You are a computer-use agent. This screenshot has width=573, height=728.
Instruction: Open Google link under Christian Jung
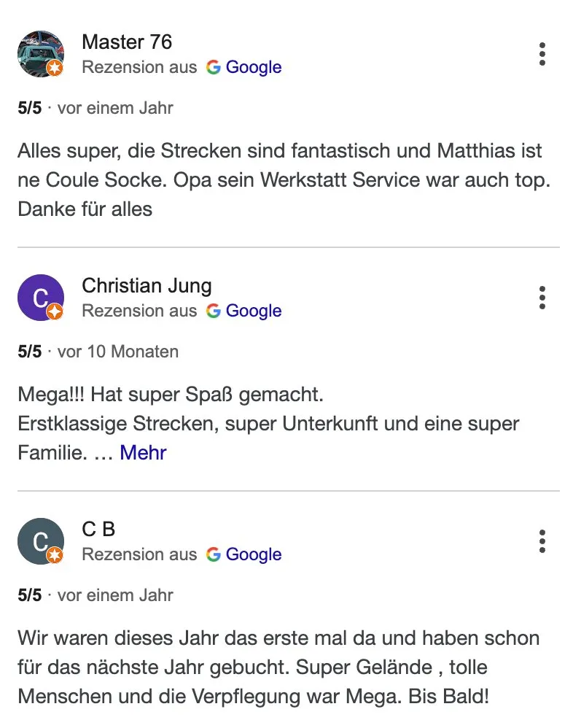[x=253, y=311]
